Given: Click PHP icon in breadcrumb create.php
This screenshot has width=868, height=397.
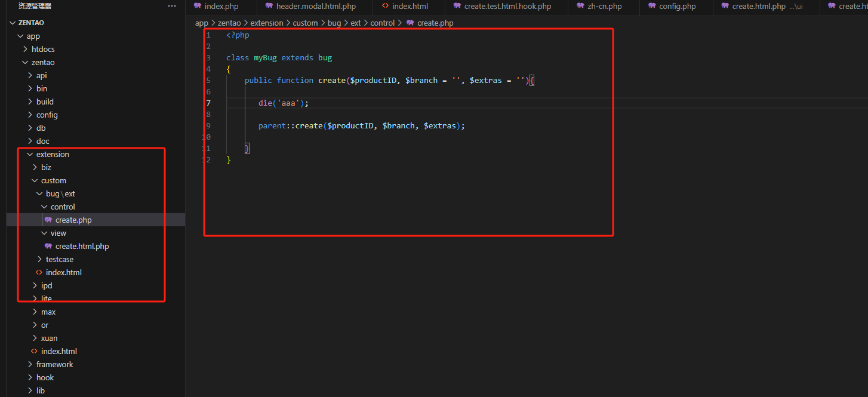Looking at the screenshot, I should [410, 23].
